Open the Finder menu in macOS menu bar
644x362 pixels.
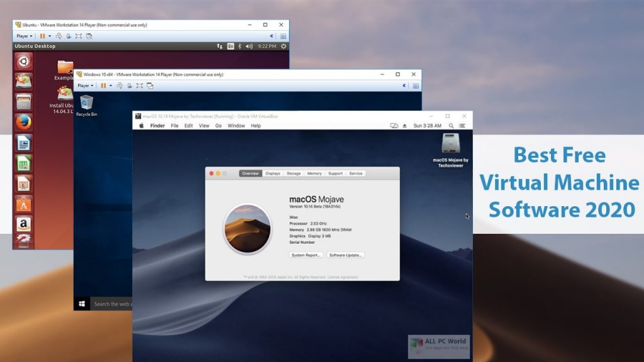[157, 126]
